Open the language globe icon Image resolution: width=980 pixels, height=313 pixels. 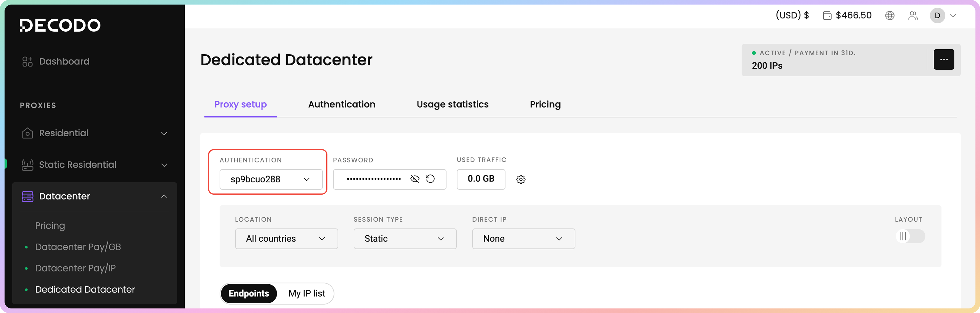pyautogui.click(x=889, y=16)
